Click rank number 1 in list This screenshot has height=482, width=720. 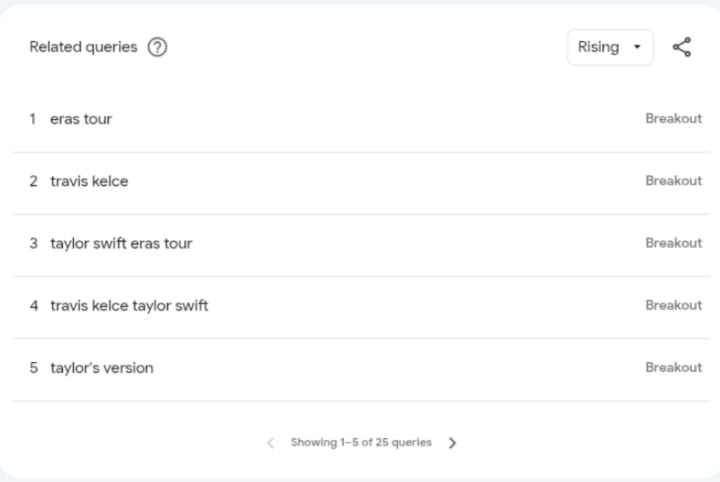pyautogui.click(x=32, y=119)
